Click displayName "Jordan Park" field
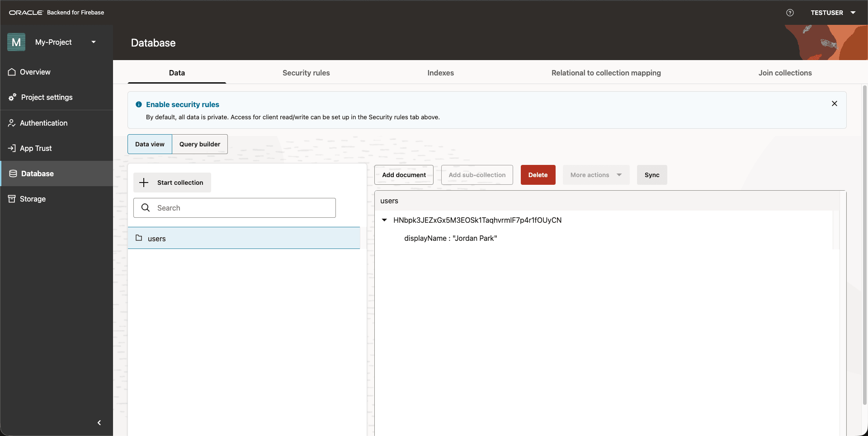Screen dimensions: 868x436 click(x=450, y=238)
